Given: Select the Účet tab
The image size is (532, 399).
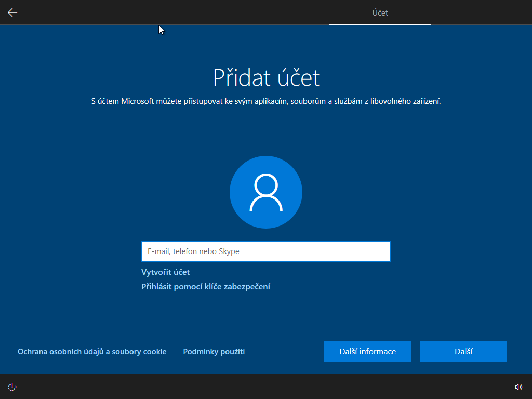Looking at the screenshot, I should pyautogui.click(x=380, y=12).
